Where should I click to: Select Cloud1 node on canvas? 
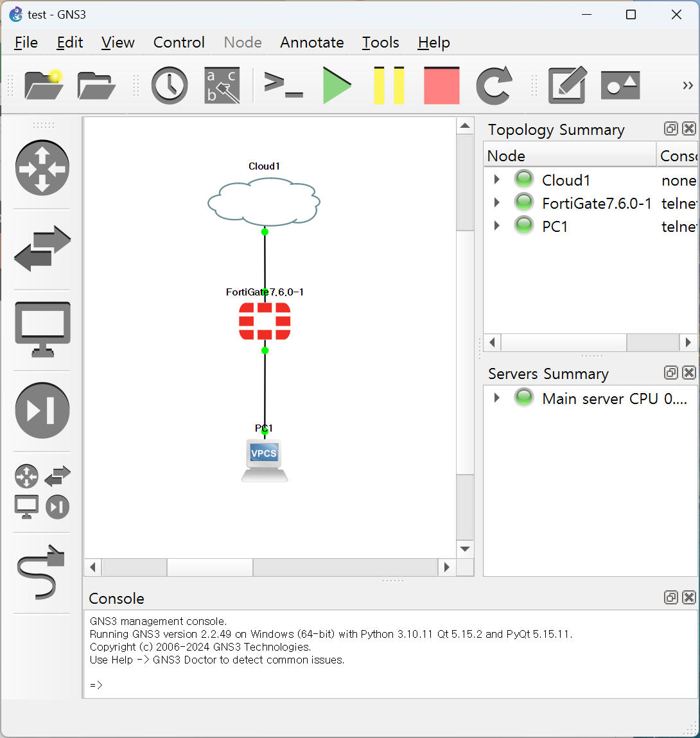[x=264, y=202]
